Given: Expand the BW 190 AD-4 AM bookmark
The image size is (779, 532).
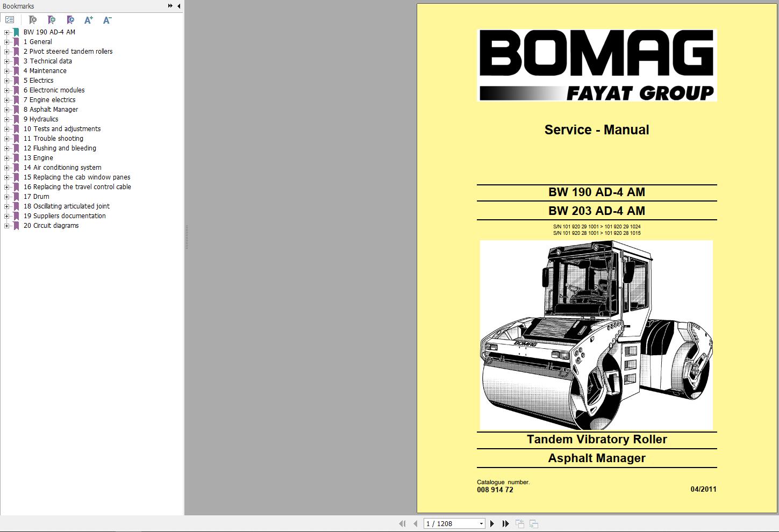Looking at the screenshot, I should pos(6,32).
